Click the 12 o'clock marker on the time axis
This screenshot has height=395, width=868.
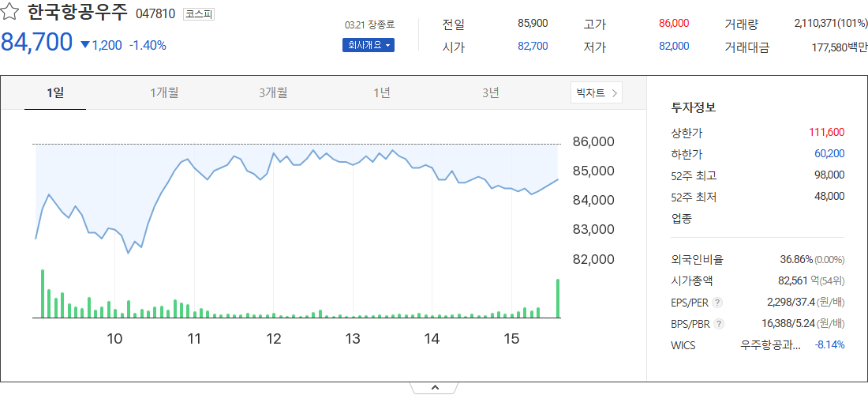[x=274, y=338]
